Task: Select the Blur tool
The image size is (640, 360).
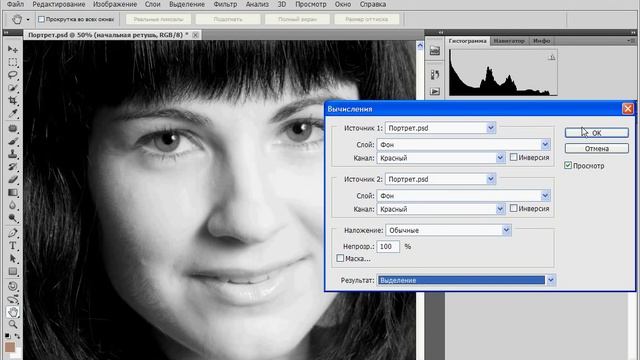Action: click(x=13, y=205)
